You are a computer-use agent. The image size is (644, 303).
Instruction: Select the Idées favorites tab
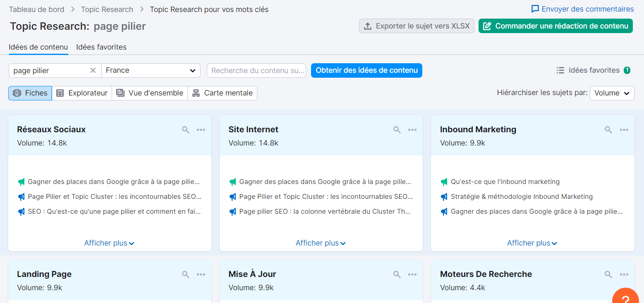[x=101, y=47]
